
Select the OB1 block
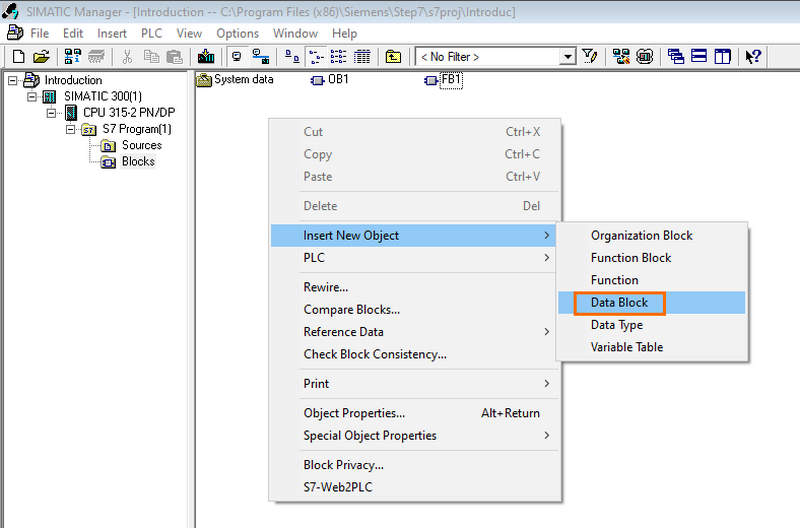[330, 80]
